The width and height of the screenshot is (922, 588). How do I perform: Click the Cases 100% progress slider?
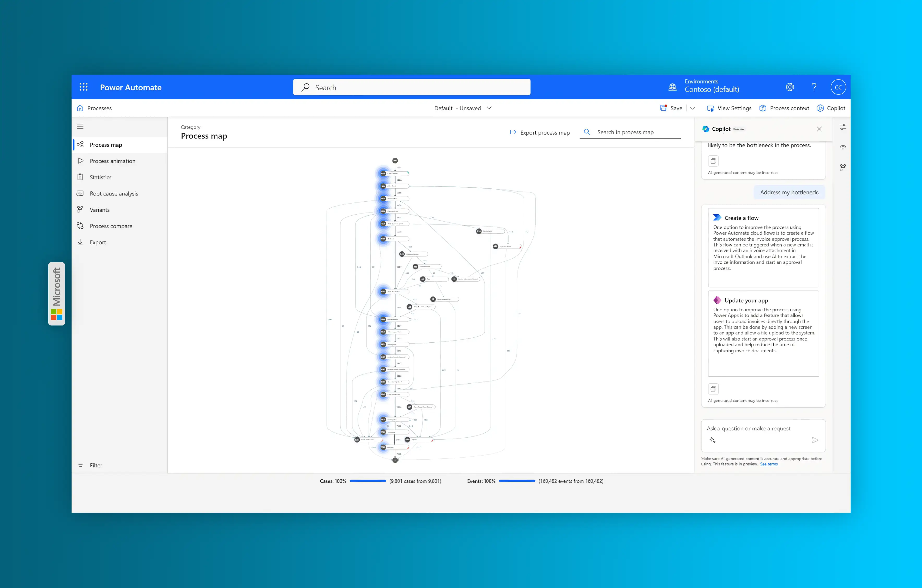[x=367, y=481]
